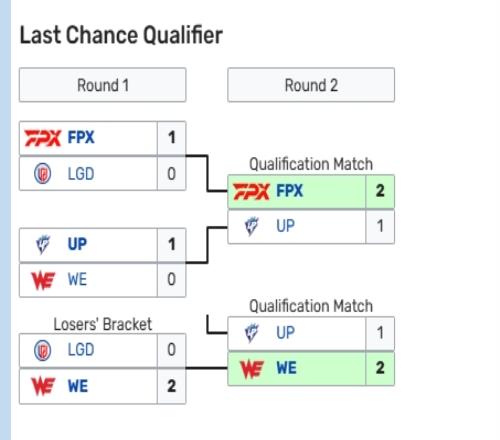Click UP logo below FPX in Round 2
This screenshot has height=440, width=500.
click(251, 226)
